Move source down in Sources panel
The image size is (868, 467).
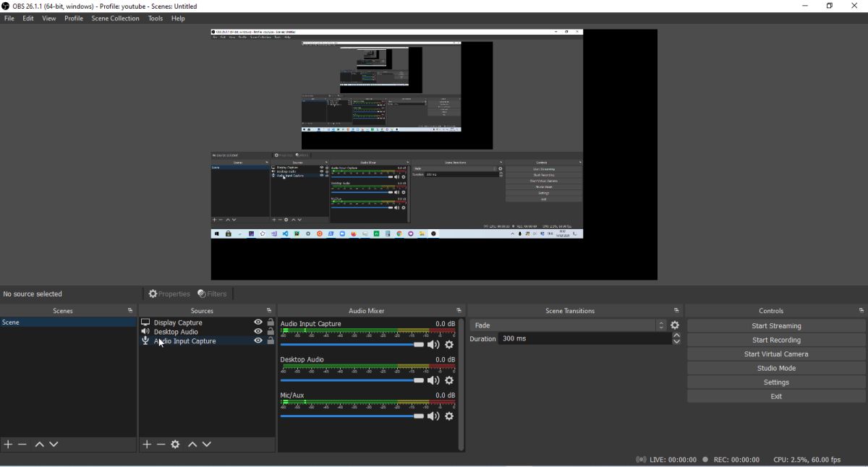click(x=207, y=445)
